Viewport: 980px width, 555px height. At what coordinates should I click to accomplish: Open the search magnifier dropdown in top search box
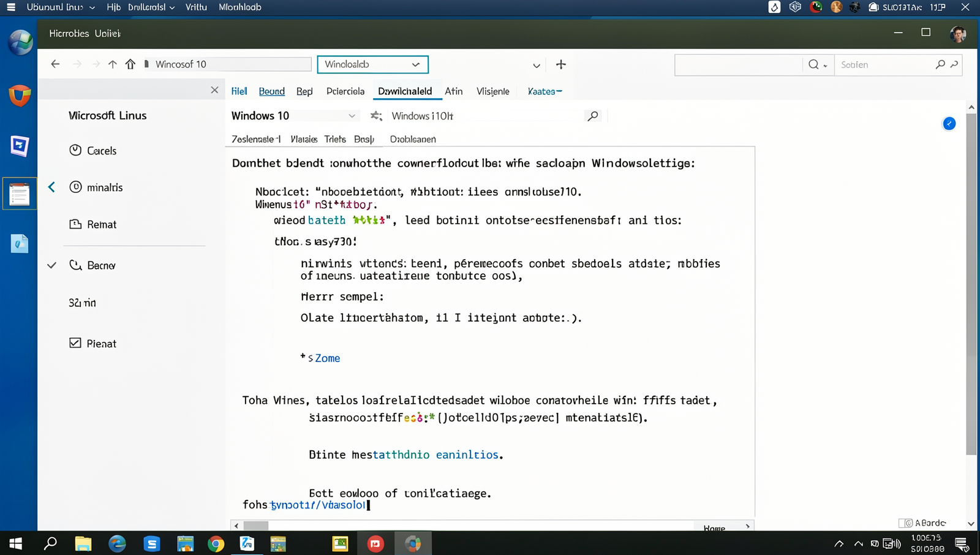click(x=818, y=64)
